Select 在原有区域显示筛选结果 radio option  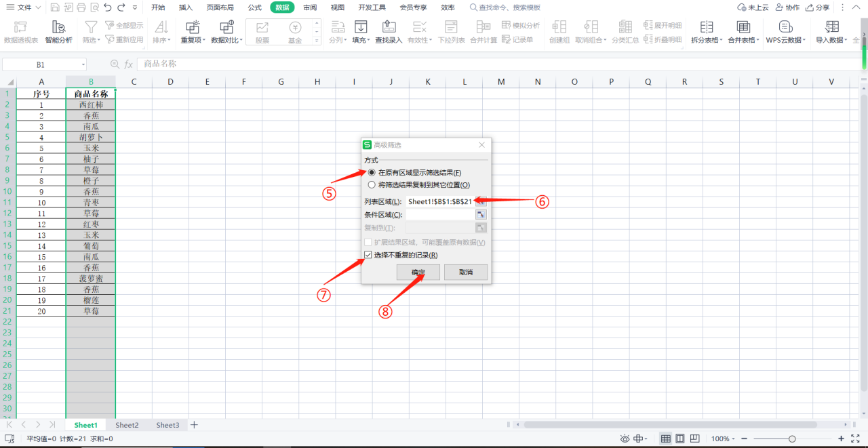[x=371, y=173]
